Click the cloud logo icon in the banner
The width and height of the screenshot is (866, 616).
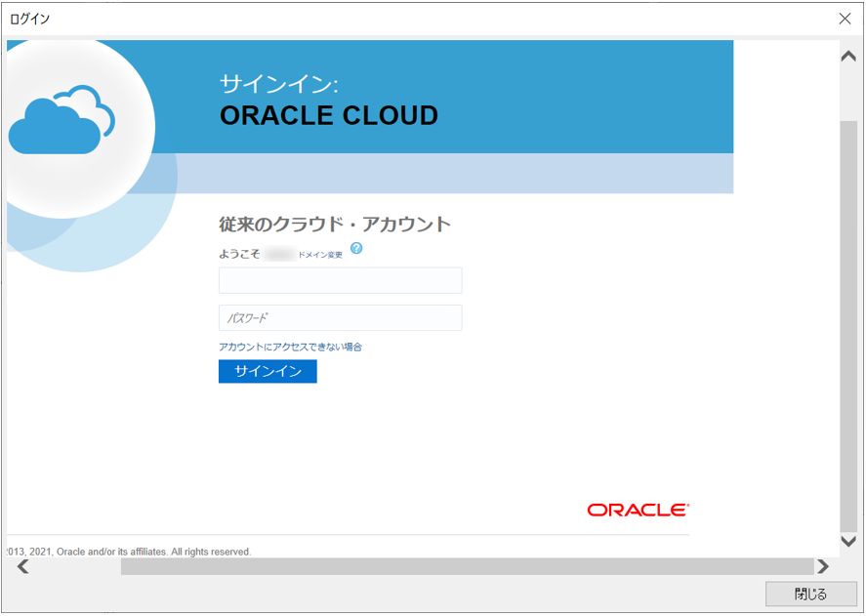click(61, 120)
